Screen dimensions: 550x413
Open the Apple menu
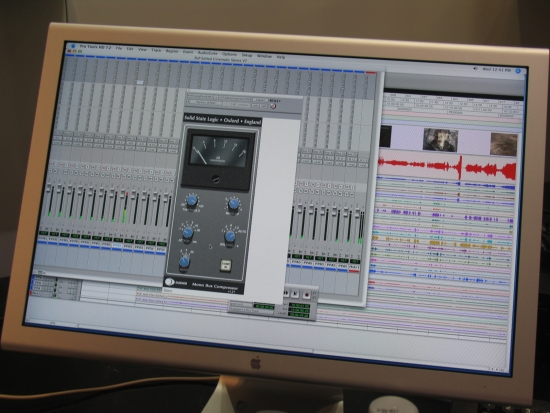pyautogui.click(x=73, y=46)
